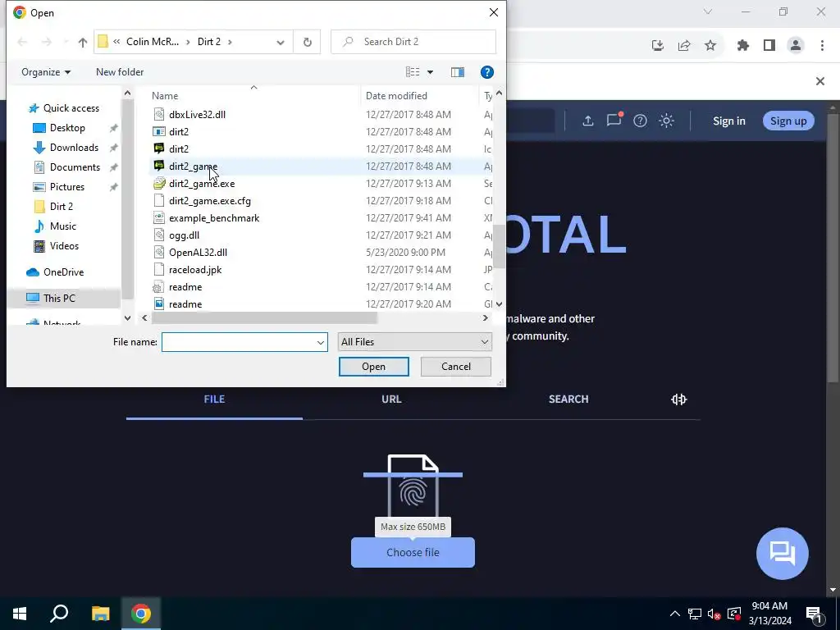
Task: Open Chrome extensions puzzle icon
Action: click(742, 46)
